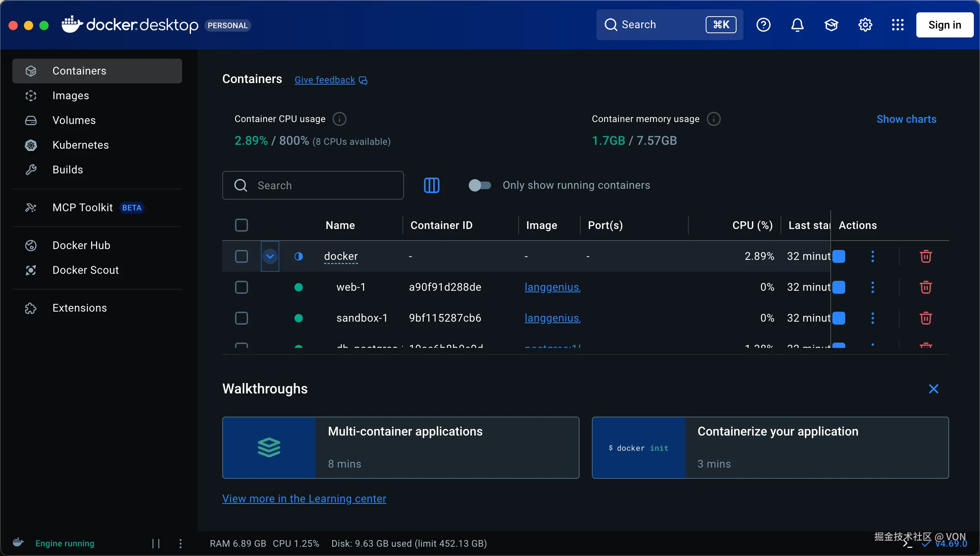Open Extensions from the sidebar

[79, 308]
